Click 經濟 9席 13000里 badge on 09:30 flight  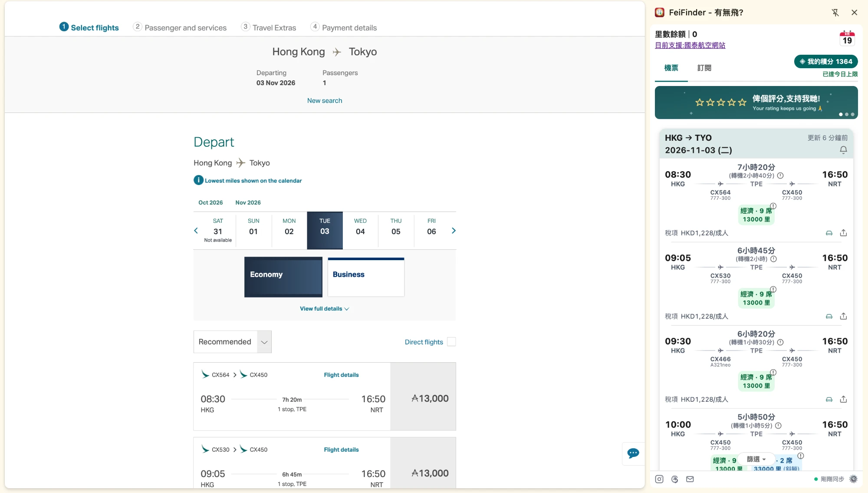(x=756, y=381)
